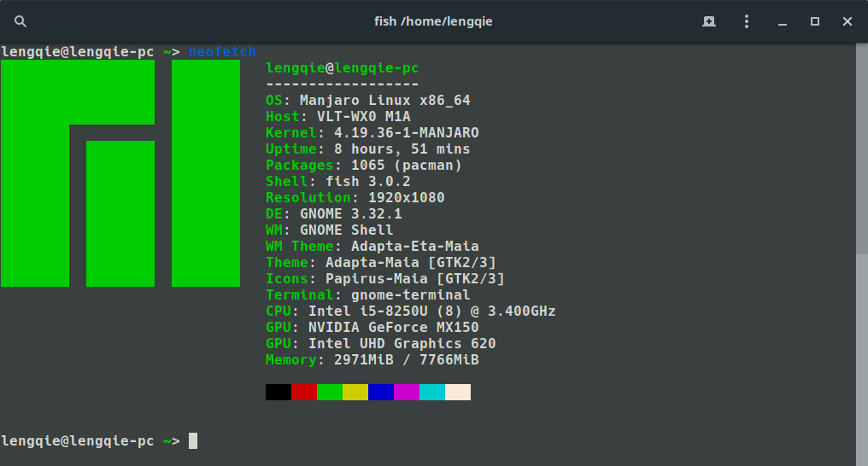Viewport: 868px width, 466px height.
Task: Click the red color block
Action: pyautogui.click(x=304, y=392)
